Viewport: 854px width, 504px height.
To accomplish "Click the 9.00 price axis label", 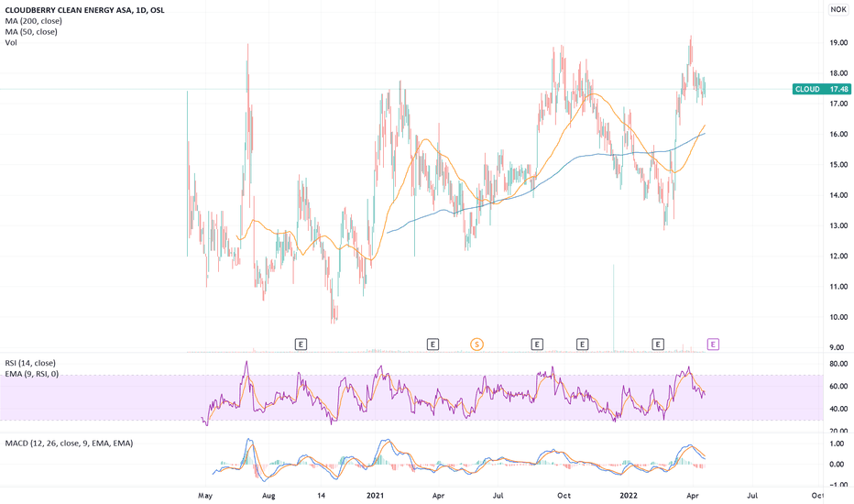I will 838,347.
